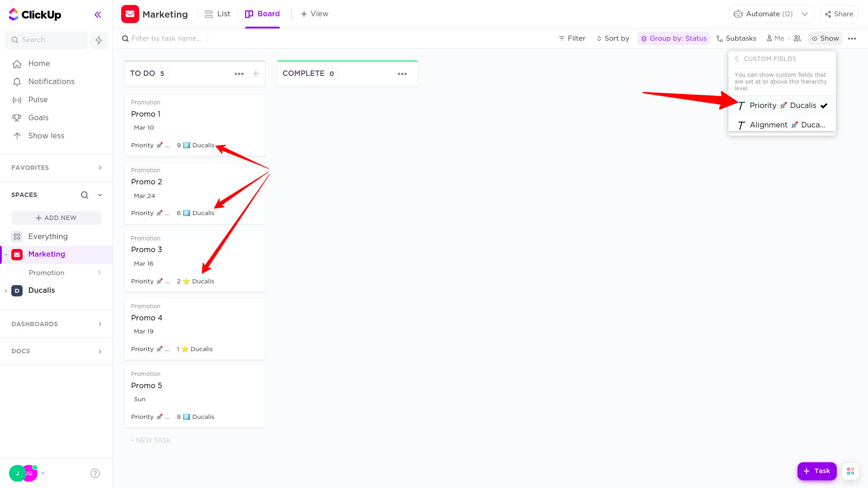Open view settings ellipsis in toolbar
The height and width of the screenshot is (488, 868).
852,38
